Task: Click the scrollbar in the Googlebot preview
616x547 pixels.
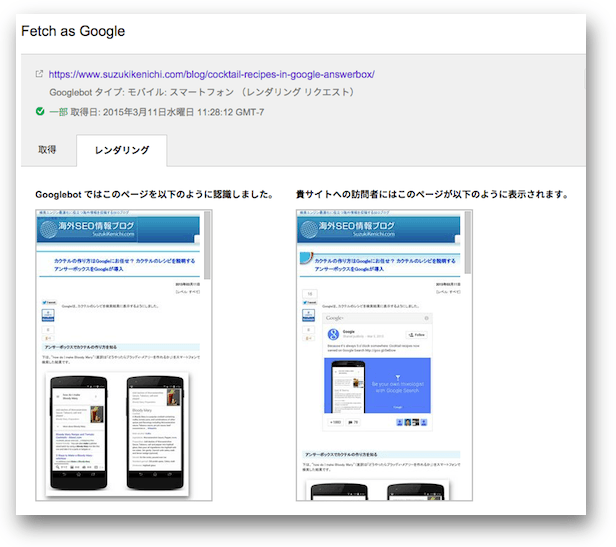Action: (x=207, y=245)
